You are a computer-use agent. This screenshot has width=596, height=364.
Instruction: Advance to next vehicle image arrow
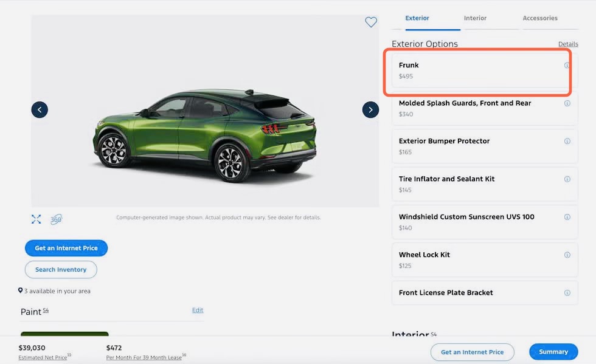(x=370, y=110)
